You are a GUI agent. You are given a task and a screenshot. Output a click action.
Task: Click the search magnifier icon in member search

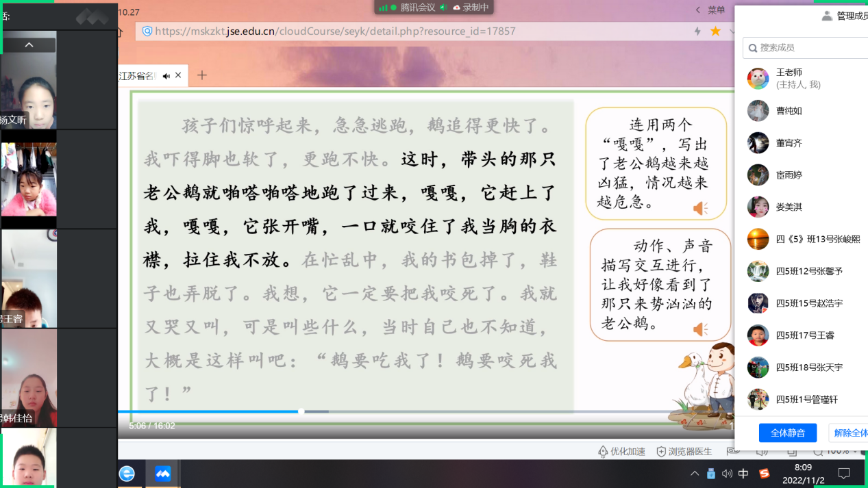753,48
